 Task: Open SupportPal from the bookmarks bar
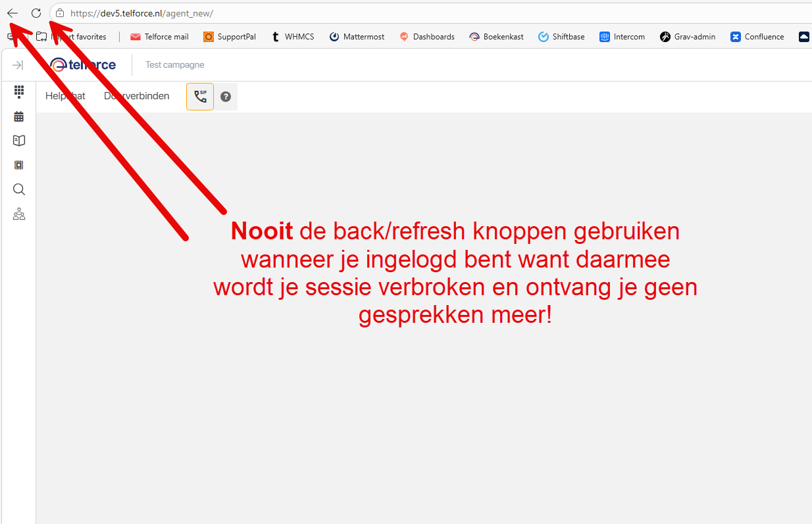(229, 37)
